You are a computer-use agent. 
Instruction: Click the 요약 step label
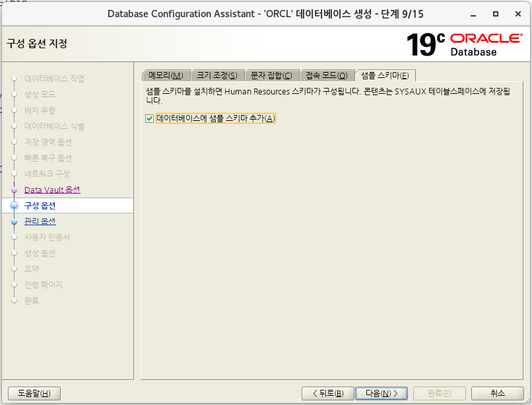point(32,269)
